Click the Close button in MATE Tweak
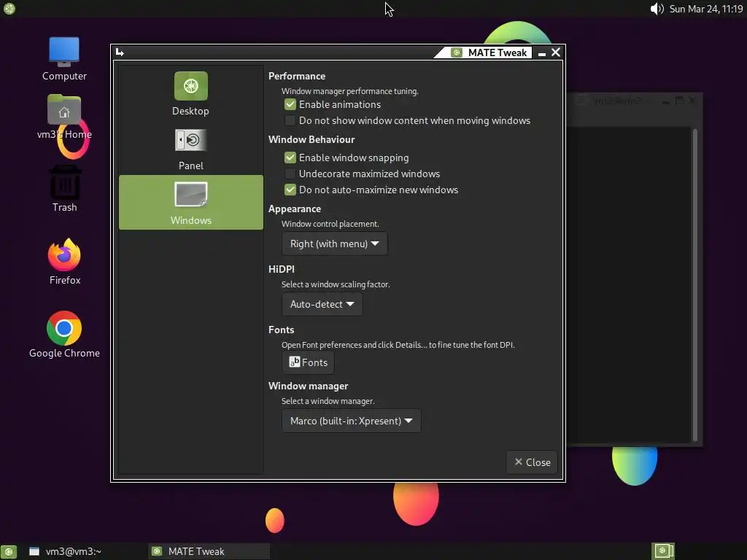747x560 pixels. [x=532, y=462]
